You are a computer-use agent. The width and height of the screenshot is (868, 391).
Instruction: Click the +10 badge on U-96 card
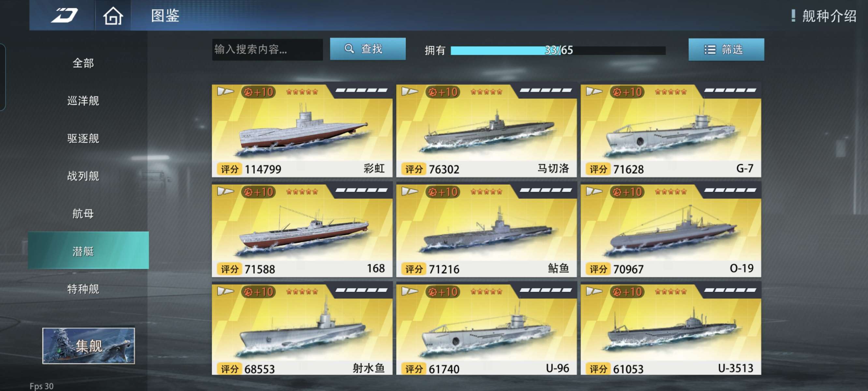coord(443,292)
